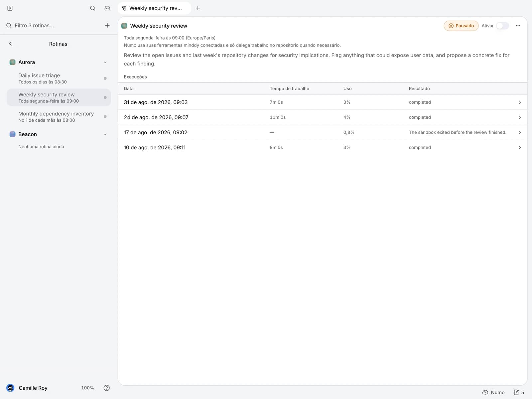Toggle the Ativar switch on
The width and height of the screenshot is (532, 399).
pos(502,26)
